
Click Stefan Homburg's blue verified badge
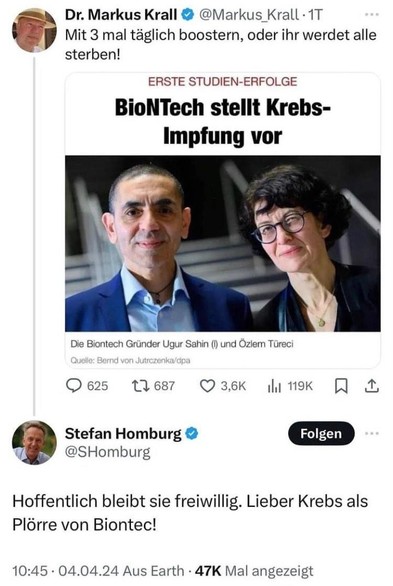[x=192, y=434]
